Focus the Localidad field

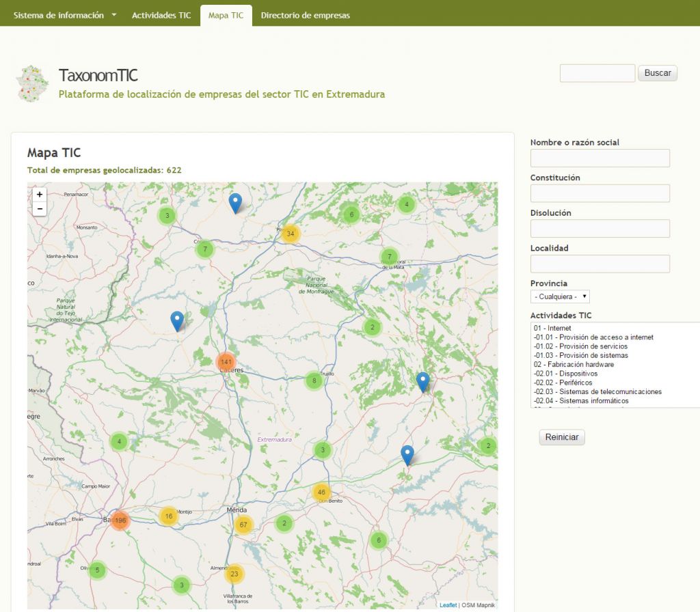[600, 264]
